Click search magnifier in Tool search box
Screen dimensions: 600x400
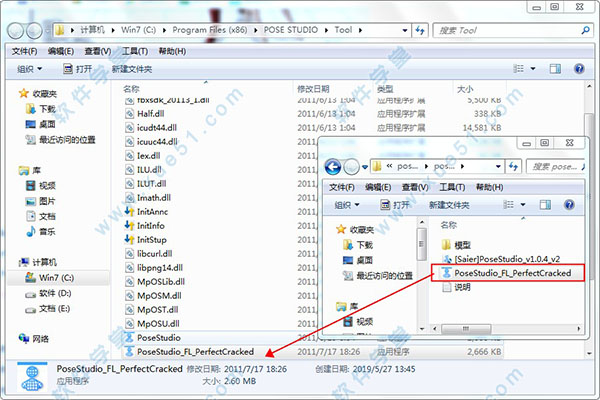pos(585,30)
